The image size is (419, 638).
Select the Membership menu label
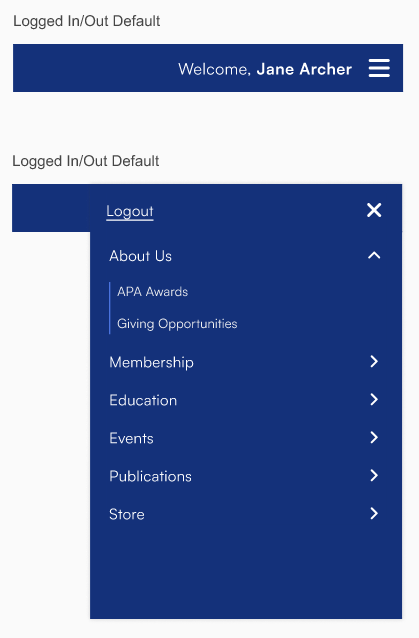pyautogui.click(x=151, y=362)
